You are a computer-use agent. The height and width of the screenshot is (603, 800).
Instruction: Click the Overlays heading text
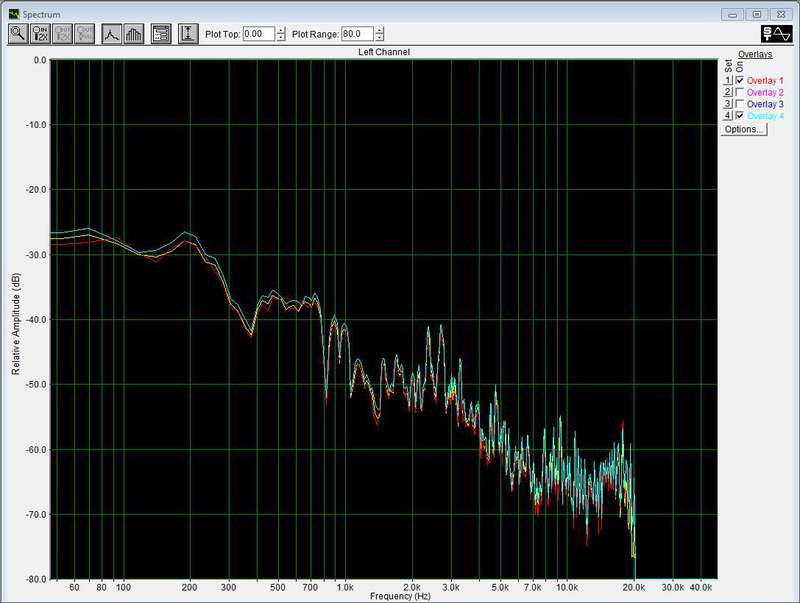click(x=755, y=54)
